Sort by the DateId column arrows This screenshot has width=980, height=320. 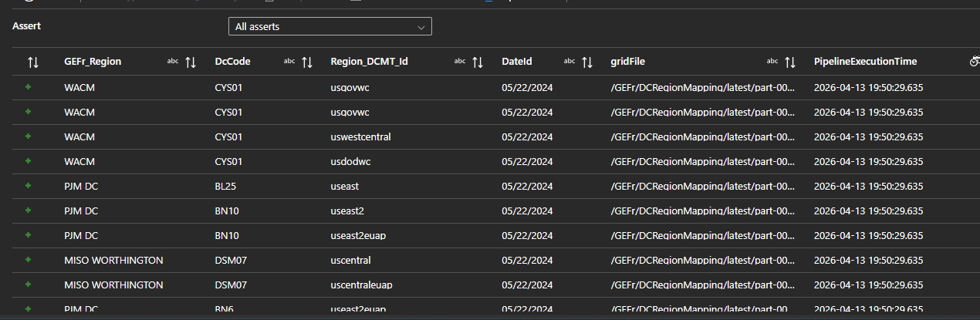587,62
